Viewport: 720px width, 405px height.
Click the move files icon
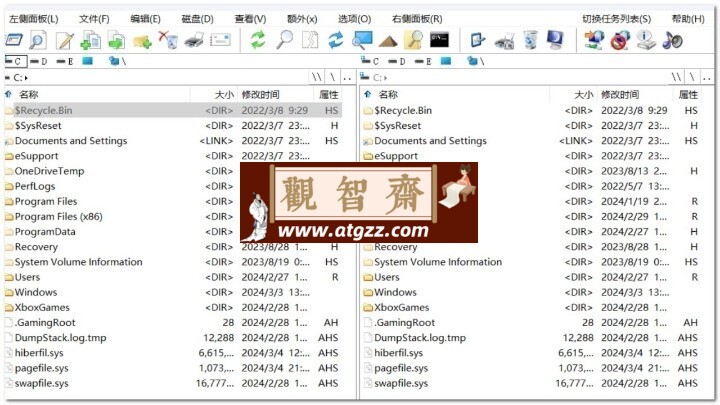(x=117, y=40)
